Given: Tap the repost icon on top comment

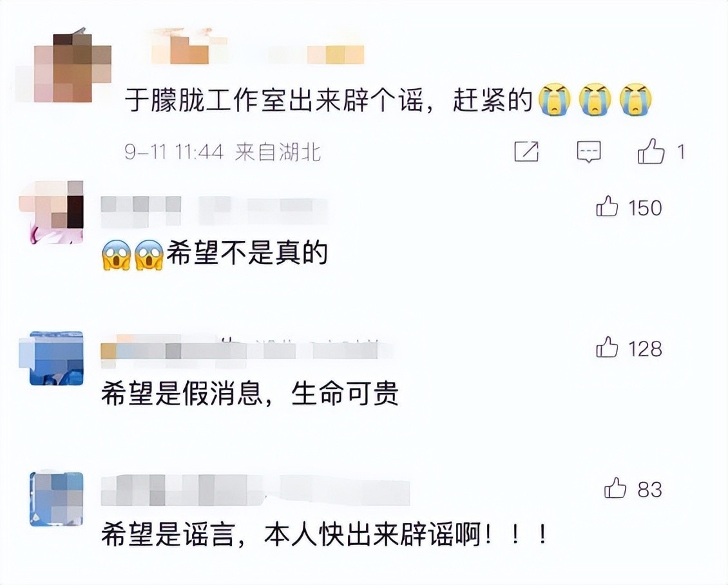Looking at the screenshot, I should [526, 151].
